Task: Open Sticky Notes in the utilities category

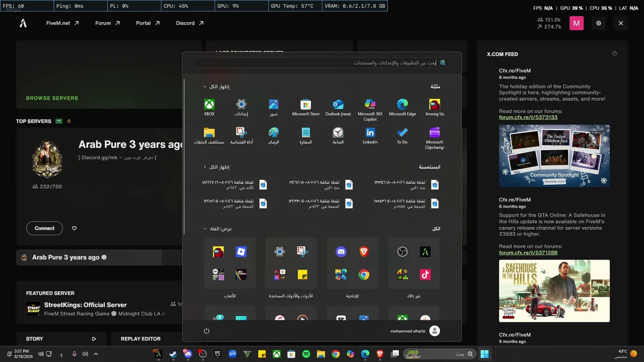Action: click(x=302, y=275)
